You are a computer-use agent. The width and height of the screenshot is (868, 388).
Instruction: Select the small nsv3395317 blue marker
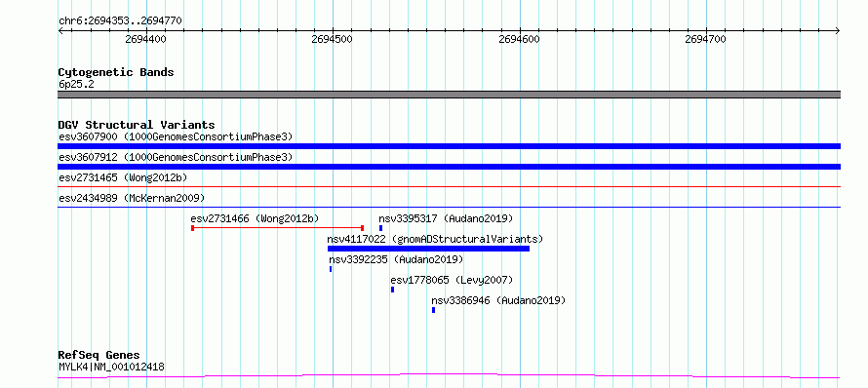[x=381, y=228]
